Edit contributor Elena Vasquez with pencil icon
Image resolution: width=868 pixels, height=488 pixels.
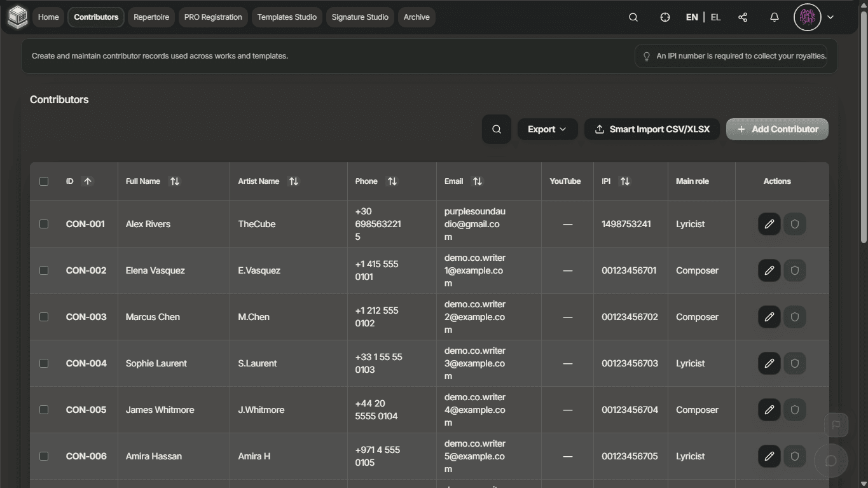pos(769,270)
